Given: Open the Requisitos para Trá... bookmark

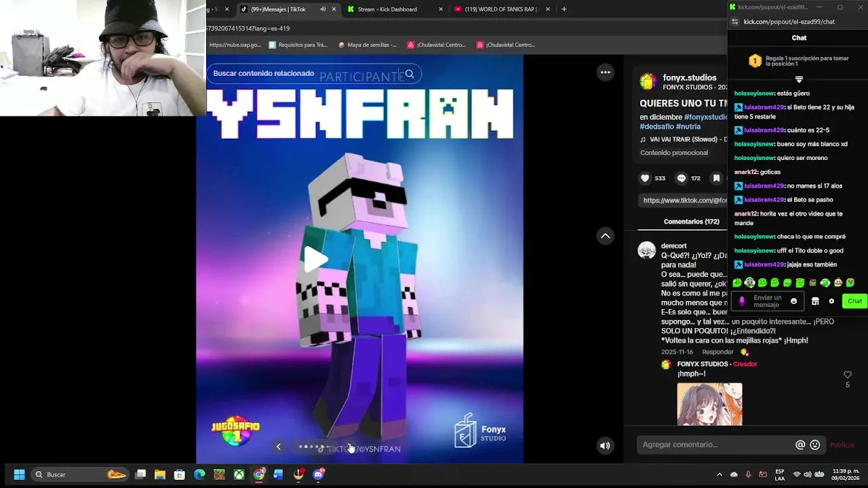Looking at the screenshot, I should 298,45.
